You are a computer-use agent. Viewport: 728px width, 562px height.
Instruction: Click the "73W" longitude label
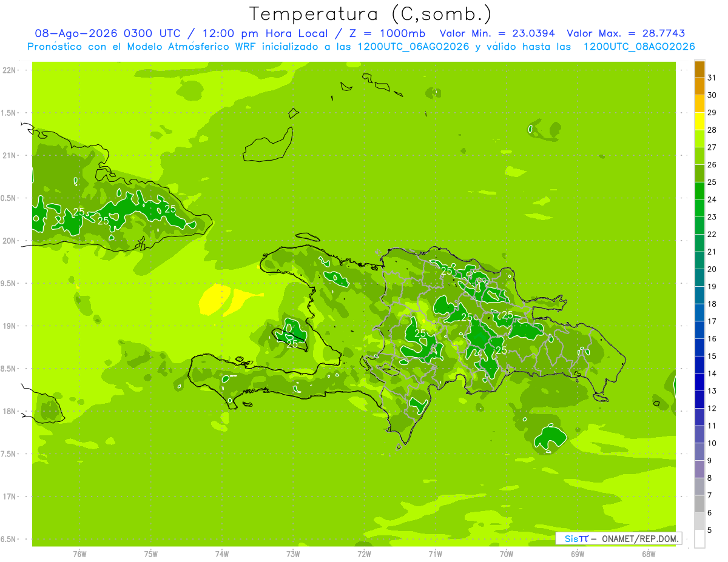click(293, 554)
